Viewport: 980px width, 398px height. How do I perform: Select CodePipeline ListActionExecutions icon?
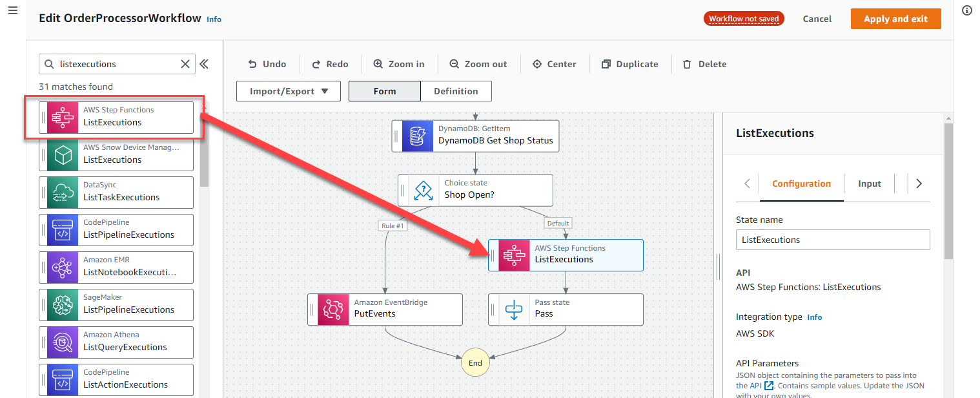[62, 380]
